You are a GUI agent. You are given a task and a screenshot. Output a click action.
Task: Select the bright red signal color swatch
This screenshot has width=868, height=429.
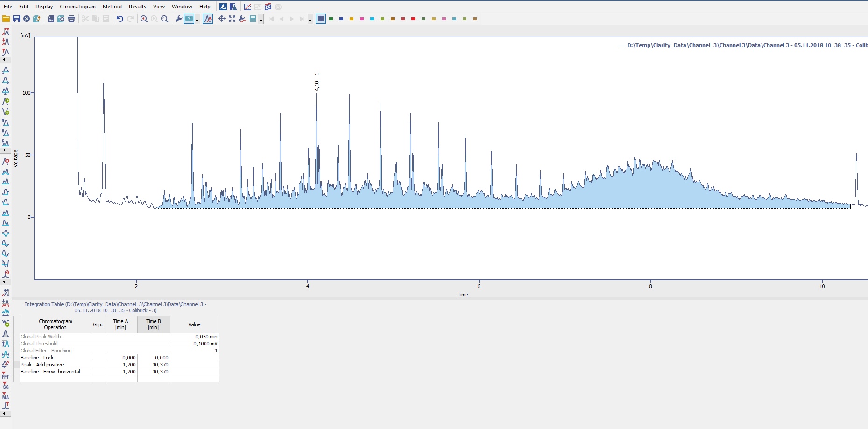coord(413,19)
